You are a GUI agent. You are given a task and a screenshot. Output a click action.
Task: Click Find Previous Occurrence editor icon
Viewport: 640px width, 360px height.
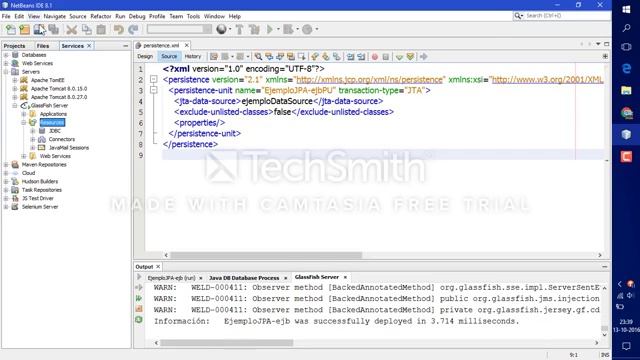(x=269, y=57)
